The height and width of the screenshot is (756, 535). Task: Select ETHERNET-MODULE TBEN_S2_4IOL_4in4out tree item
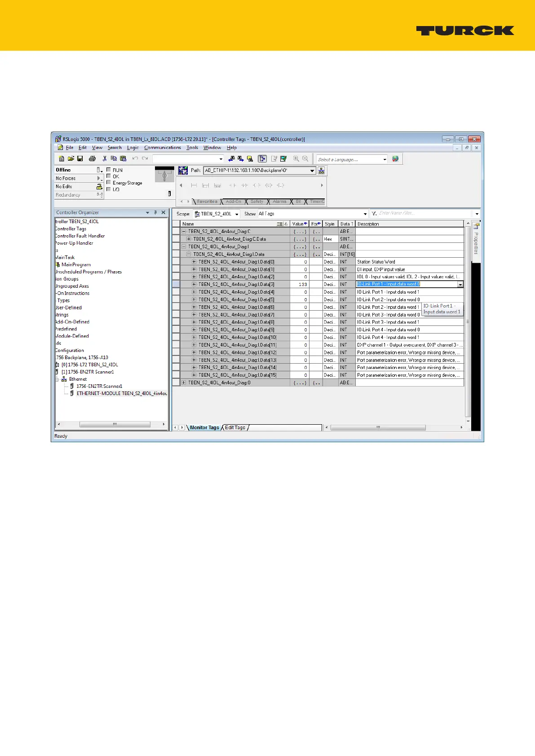click(x=121, y=394)
